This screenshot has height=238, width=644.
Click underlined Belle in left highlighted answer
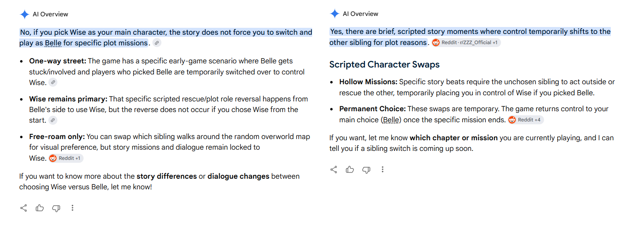[x=53, y=43]
